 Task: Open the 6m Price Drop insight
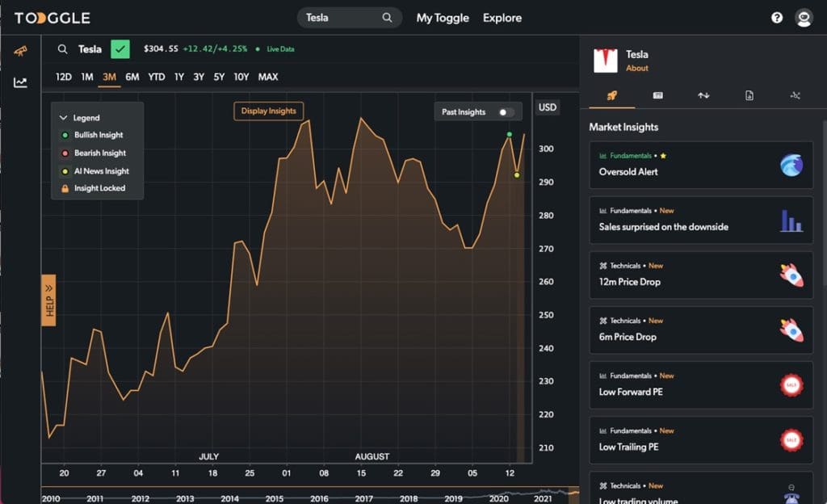click(701, 330)
